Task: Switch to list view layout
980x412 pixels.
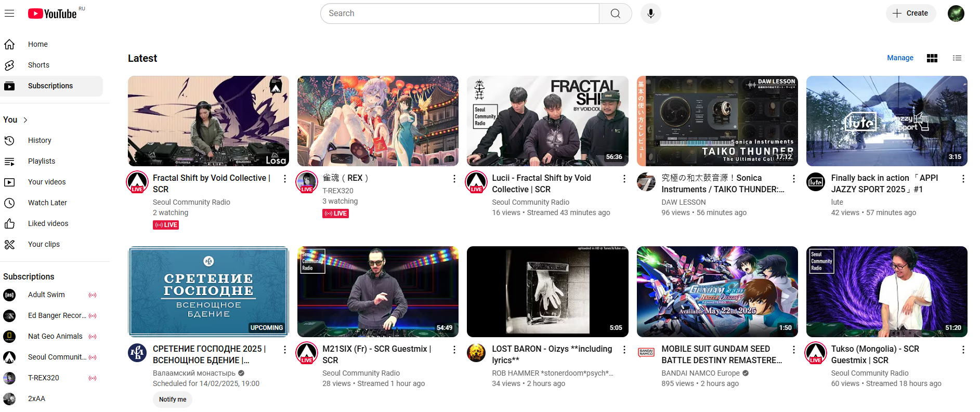Action: [957, 58]
